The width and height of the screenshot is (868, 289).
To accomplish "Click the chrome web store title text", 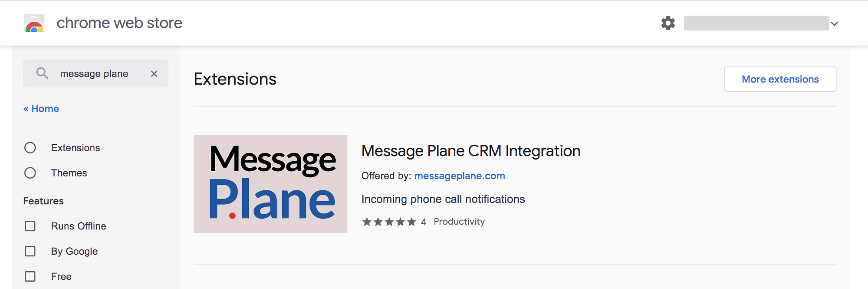I will coord(119,23).
